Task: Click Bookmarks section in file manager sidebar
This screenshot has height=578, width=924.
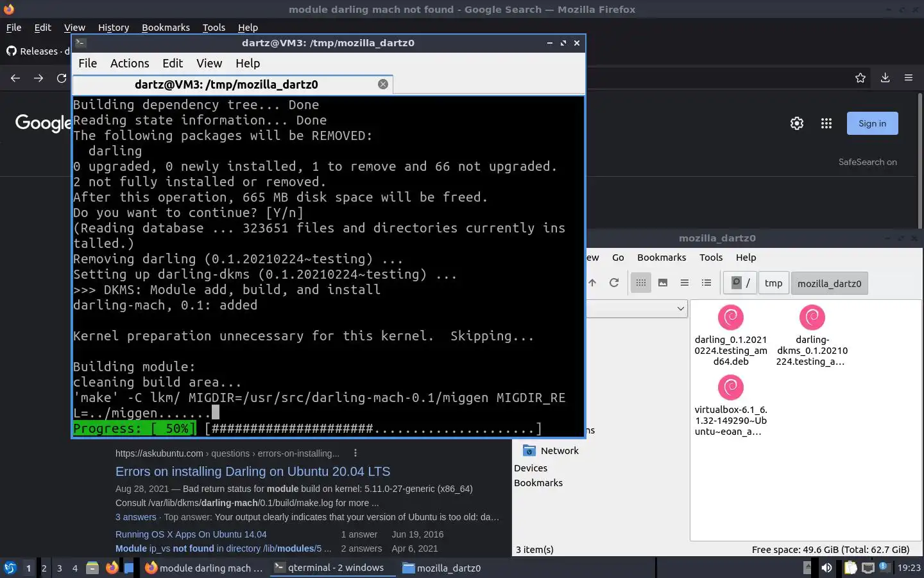Action: 538,483
